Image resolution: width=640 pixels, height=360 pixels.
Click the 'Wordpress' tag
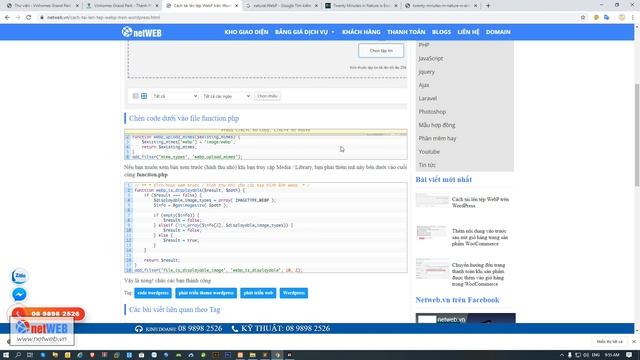click(x=293, y=293)
